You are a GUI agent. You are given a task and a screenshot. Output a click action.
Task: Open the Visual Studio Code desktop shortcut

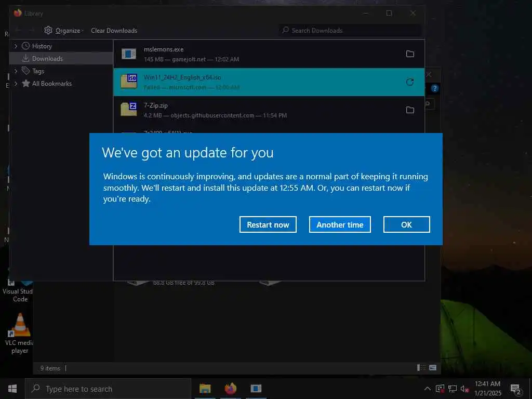click(18, 292)
